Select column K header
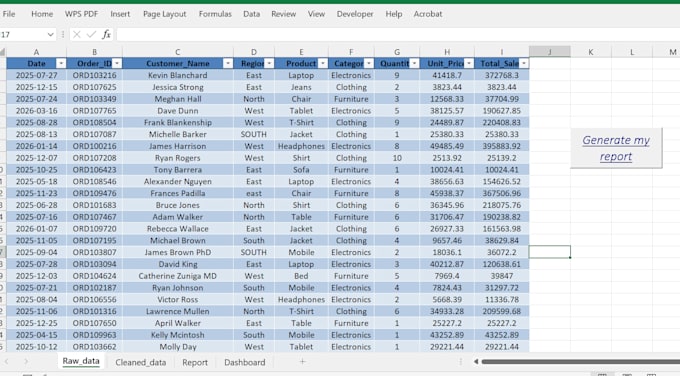This screenshot has width=680, height=376. tap(591, 52)
